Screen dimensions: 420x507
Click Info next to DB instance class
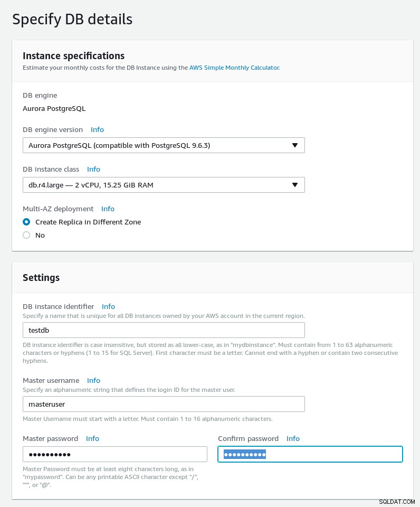click(x=93, y=169)
